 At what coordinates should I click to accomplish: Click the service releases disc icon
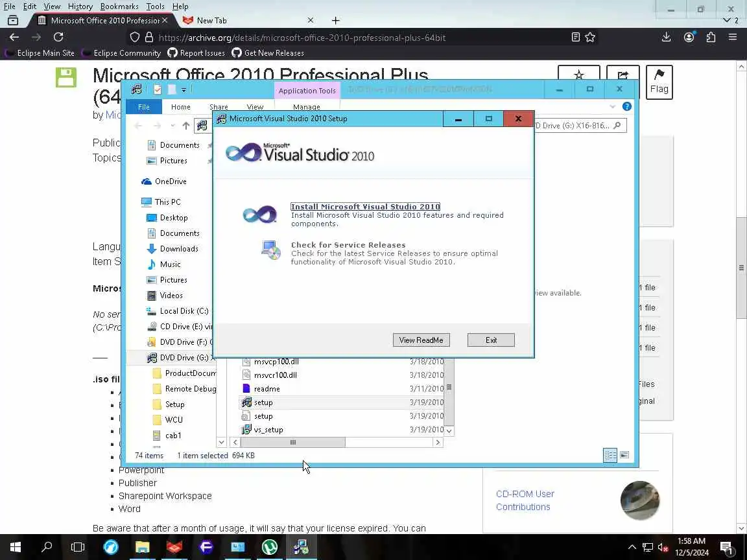270,250
